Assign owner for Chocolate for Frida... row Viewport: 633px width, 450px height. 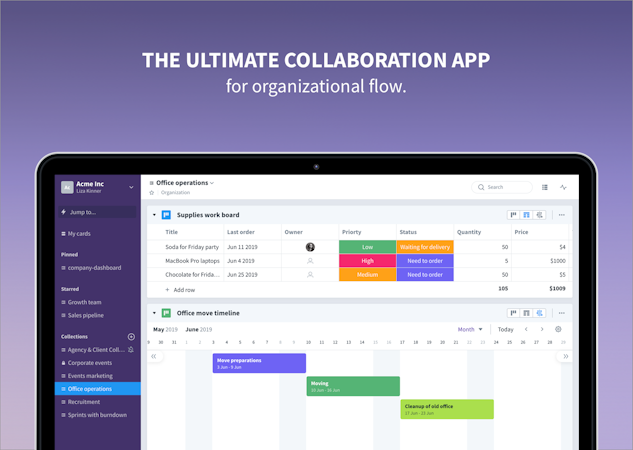(x=310, y=274)
